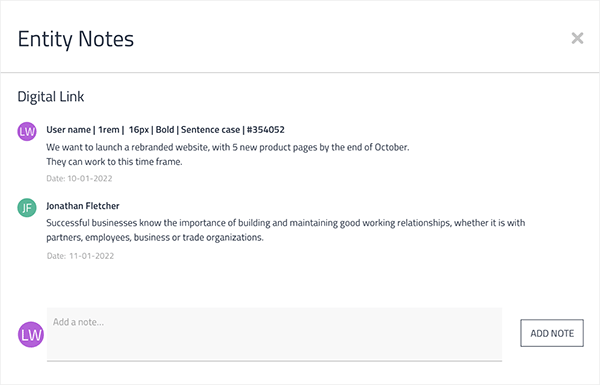Viewport: 600px width, 385px height.
Task: Close the Entity Notes dialog
Action: click(x=577, y=38)
